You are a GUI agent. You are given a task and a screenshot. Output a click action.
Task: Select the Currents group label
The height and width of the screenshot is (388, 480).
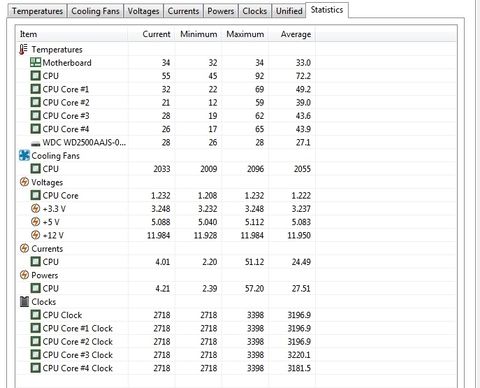click(47, 249)
